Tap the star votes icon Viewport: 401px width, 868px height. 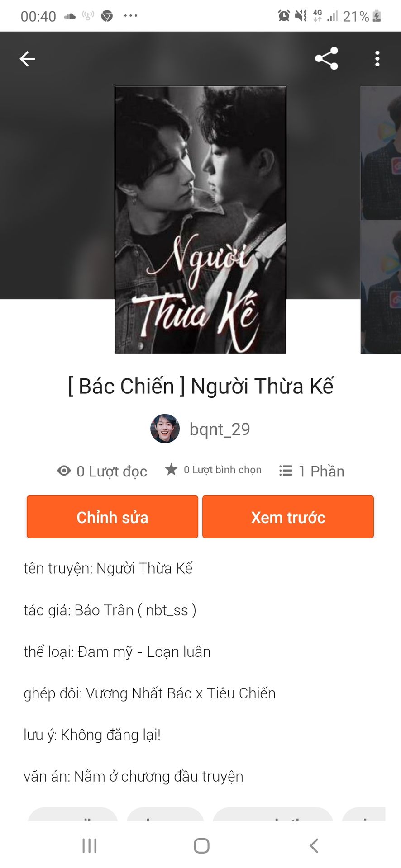(x=171, y=470)
